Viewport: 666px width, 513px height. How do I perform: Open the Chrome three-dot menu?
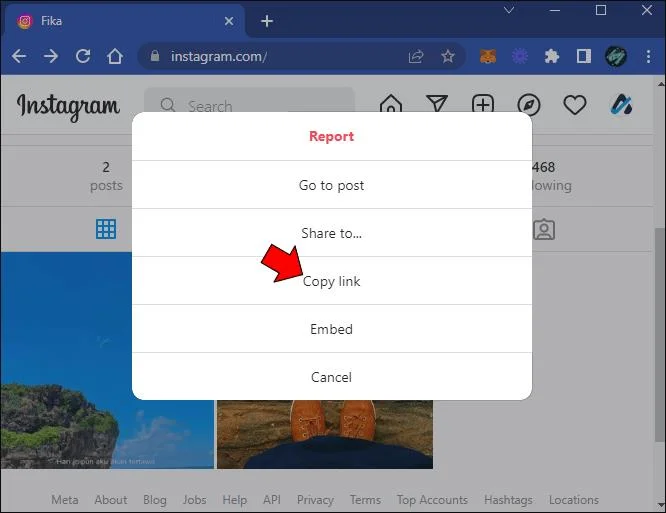coord(648,56)
